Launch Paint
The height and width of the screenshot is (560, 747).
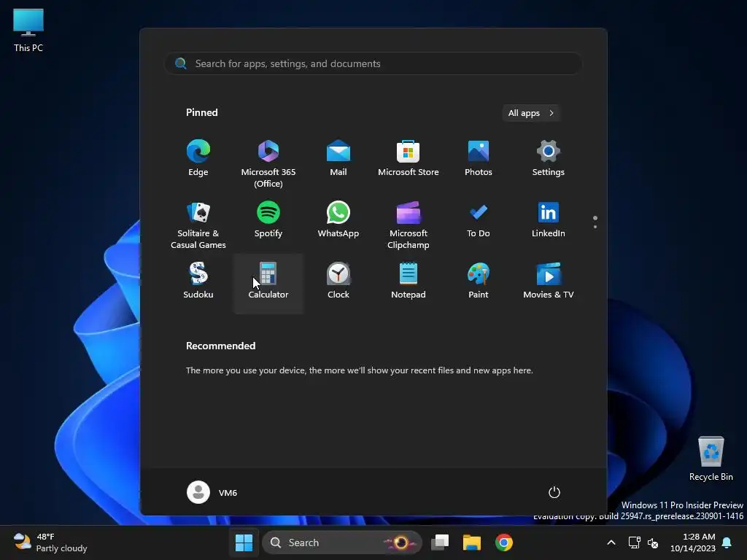tap(479, 281)
